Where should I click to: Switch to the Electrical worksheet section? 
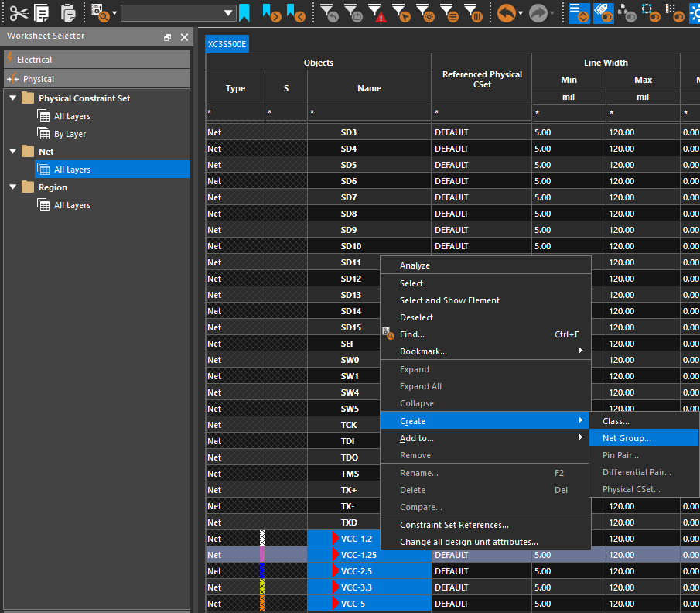coord(97,60)
